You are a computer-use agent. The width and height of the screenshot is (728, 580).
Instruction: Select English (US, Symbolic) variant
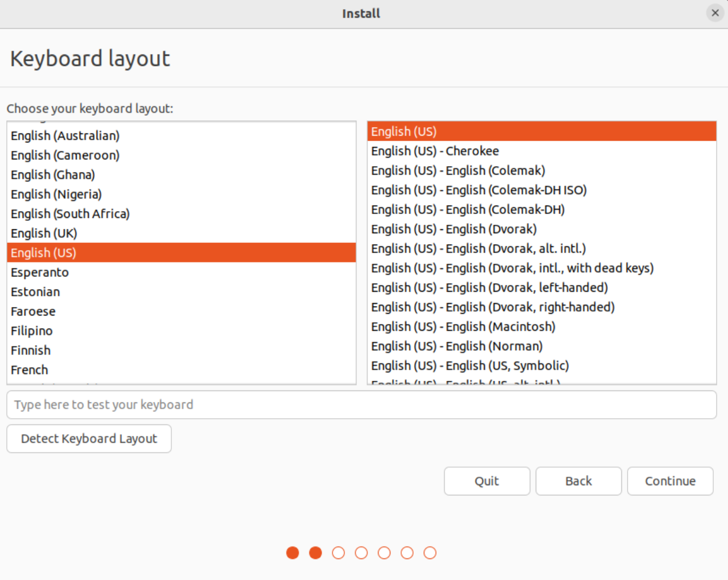(x=470, y=366)
